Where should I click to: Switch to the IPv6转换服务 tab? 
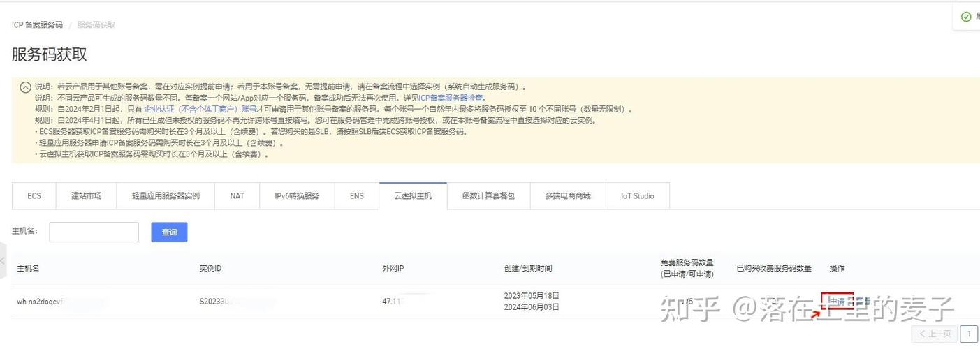[297, 196]
